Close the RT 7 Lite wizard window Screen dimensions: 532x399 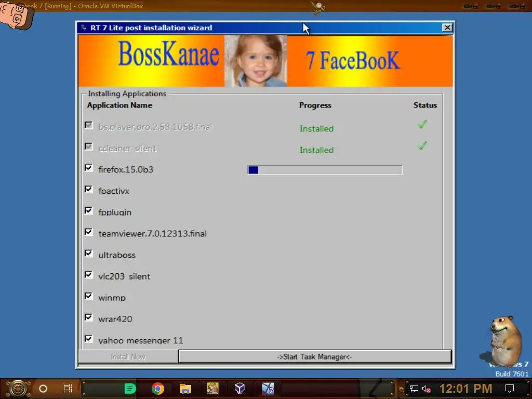pyautogui.click(x=447, y=28)
